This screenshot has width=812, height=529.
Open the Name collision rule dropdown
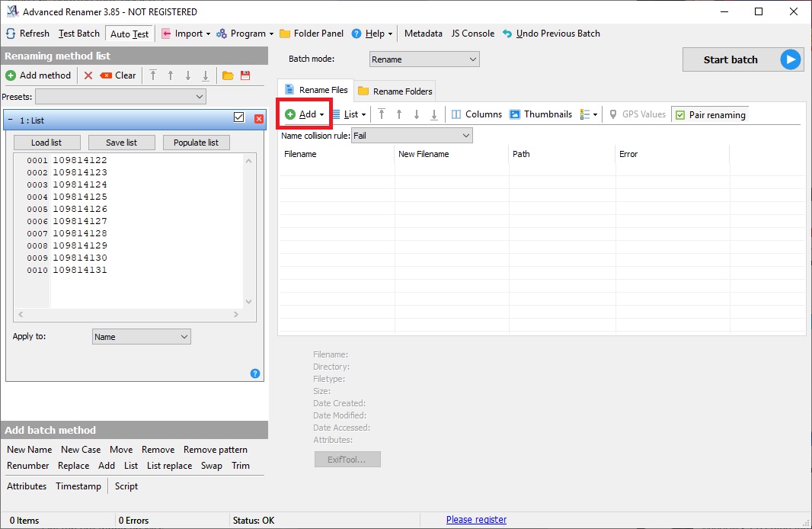[411, 136]
